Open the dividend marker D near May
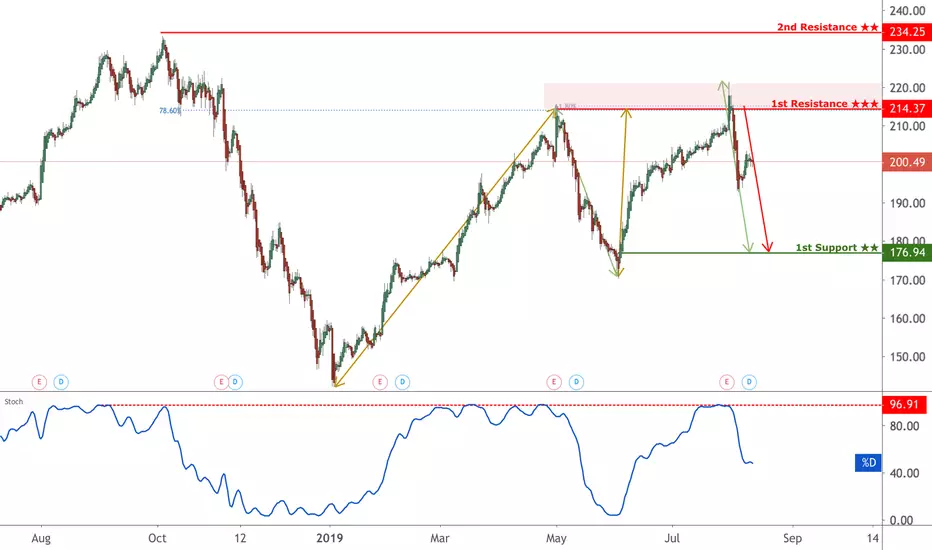The image size is (932, 550). tap(576, 382)
